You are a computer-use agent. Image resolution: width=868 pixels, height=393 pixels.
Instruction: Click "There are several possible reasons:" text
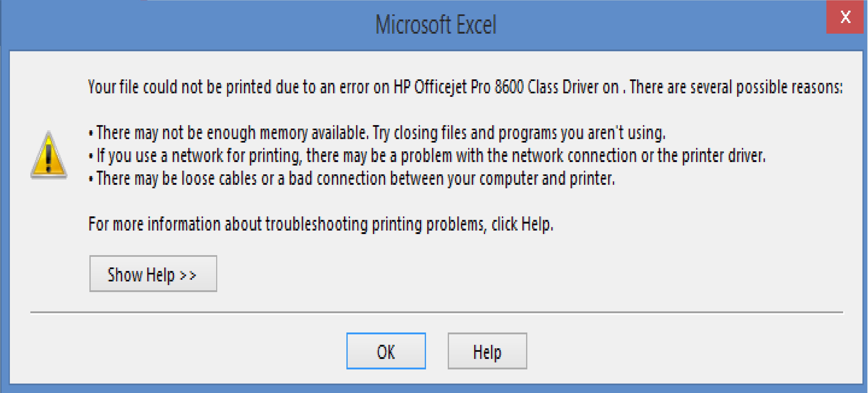(736, 87)
